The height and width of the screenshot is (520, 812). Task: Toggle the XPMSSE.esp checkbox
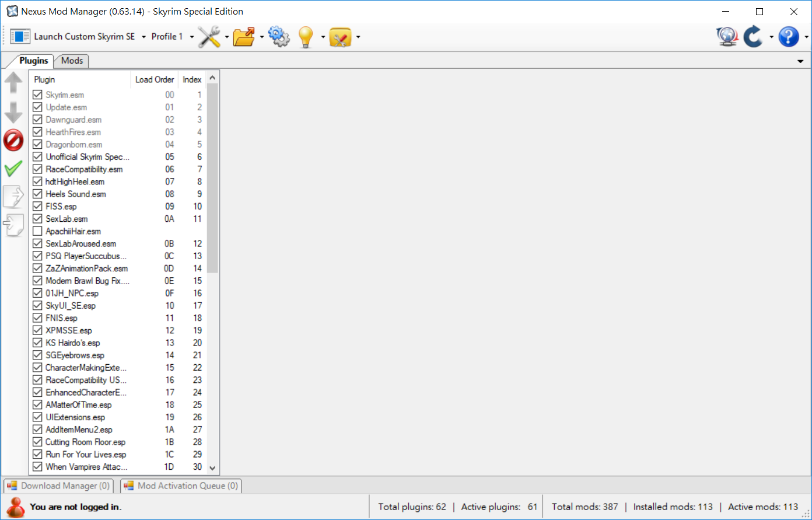tap(37, 330)
